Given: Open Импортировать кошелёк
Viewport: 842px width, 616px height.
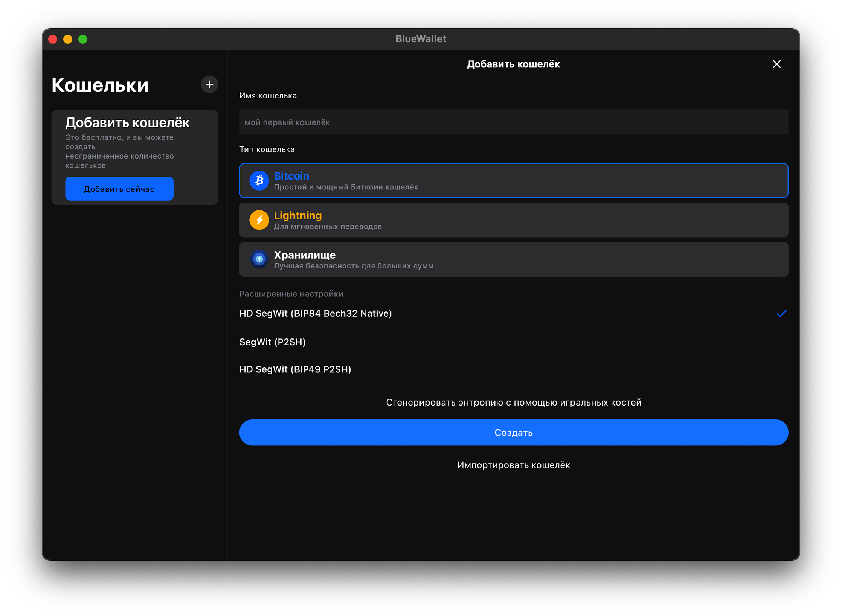Looking at the screenshot, I should (x=514, y=465).
